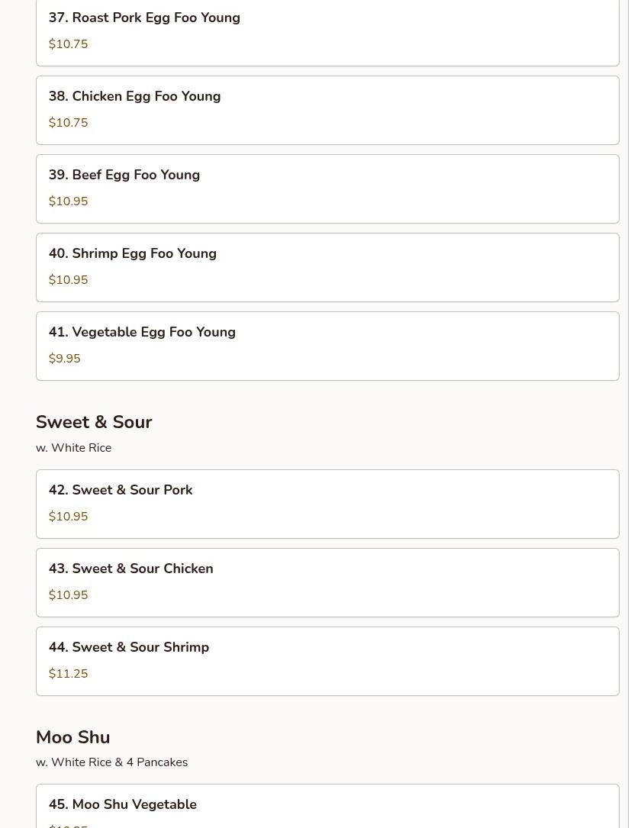Click $10.75 price of Chicken Egg Foo Young
Image resolution: width=644 pixels, height=828 pixels.
click(x=69, y=123)
